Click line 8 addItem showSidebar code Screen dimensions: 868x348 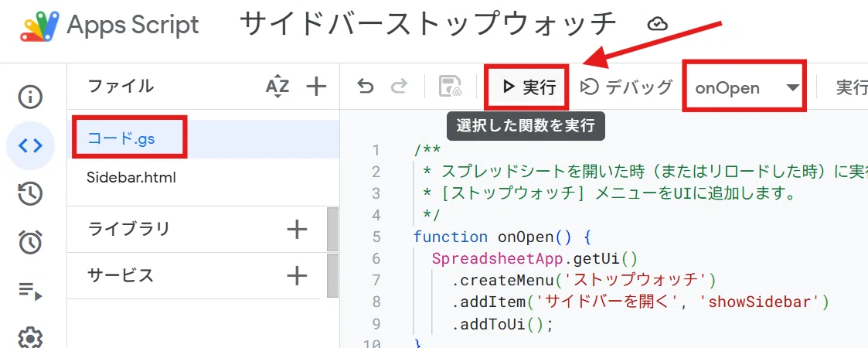[640, 302]
